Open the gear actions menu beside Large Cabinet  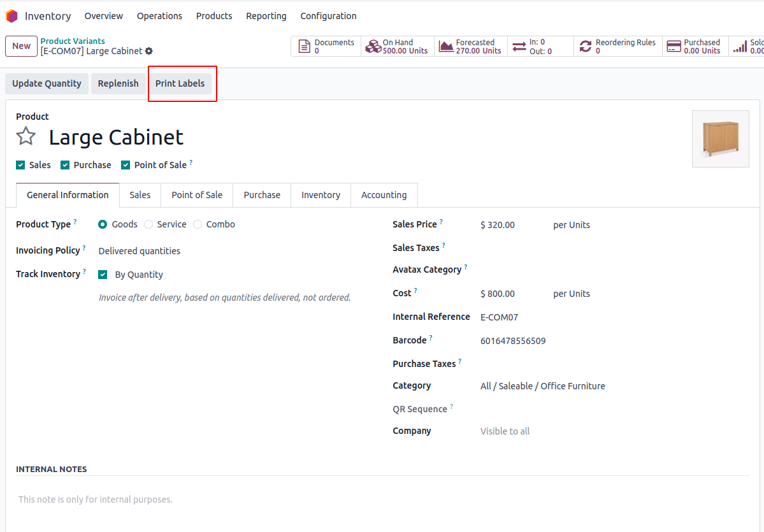pyautogui.click(x=149, y=51)
